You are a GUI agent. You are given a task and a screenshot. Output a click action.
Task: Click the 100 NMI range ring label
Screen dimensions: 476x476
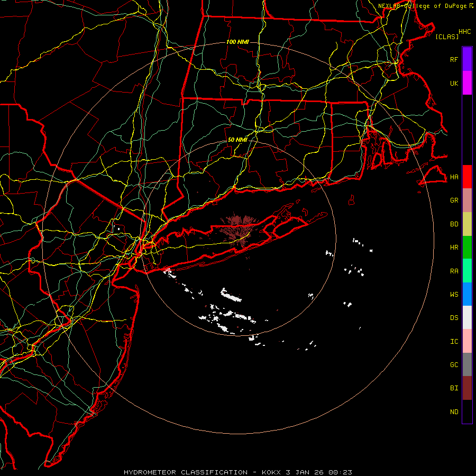[237, 42]
